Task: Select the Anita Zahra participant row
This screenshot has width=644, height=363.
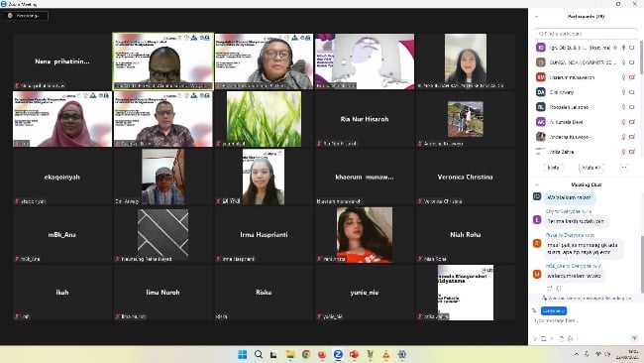Action: (587, 152)
